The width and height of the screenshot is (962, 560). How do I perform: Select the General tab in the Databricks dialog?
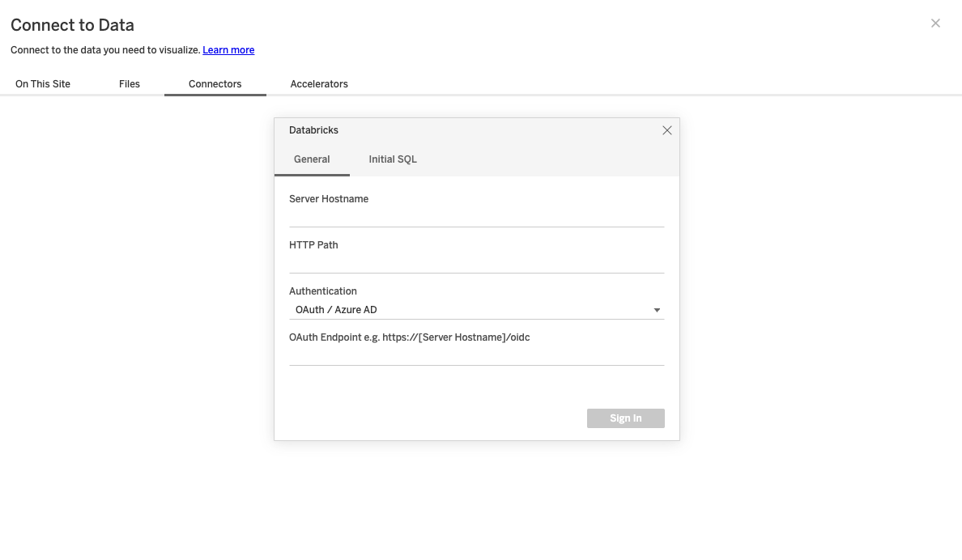pyautogui.click(x=312, y=159)
